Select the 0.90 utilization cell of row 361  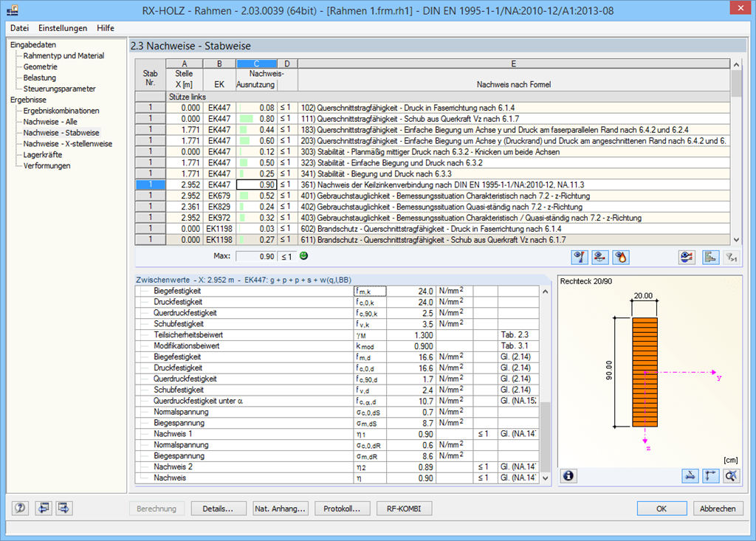256,185
